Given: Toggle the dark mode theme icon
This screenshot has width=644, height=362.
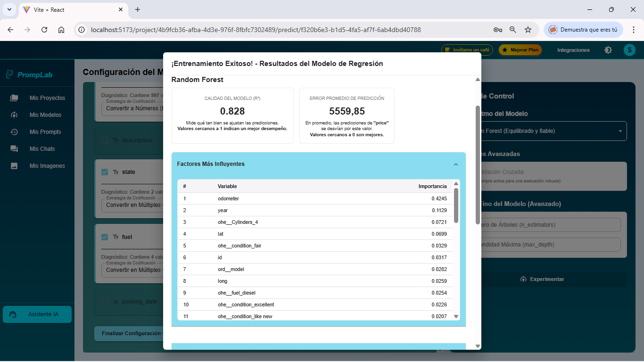Looking at the screenshot, I should click(x=608, y=50).
